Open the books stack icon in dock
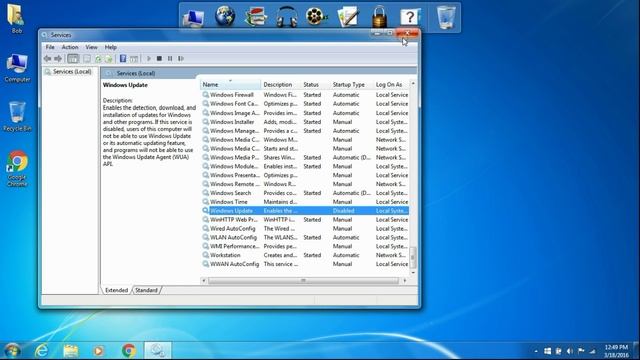The height and width of the screenshot is (360, 640). click(x=256, y=17)
